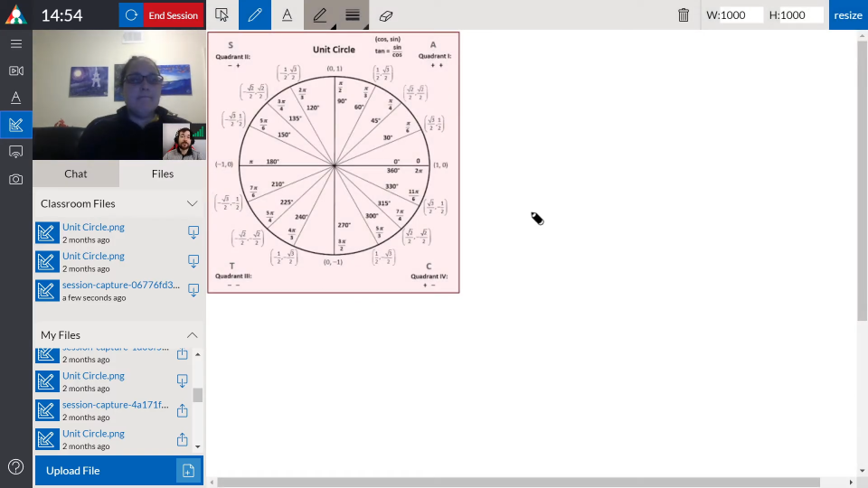Open the video camera panel in sidebar
868x488 pixels.
coord(16,70)
